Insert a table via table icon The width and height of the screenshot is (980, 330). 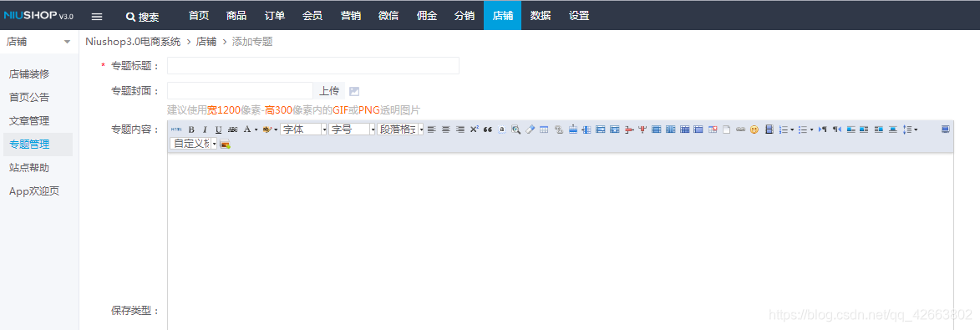point(544,129)
